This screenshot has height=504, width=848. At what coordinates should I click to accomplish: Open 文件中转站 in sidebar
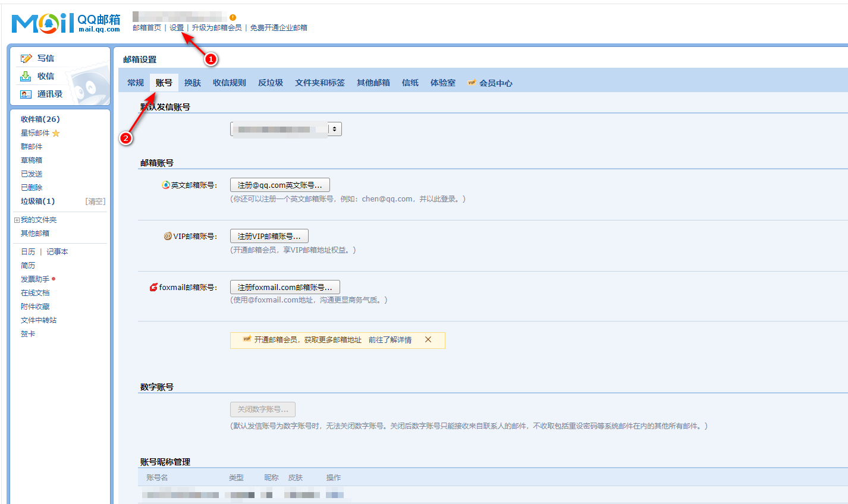pos(39,320)
